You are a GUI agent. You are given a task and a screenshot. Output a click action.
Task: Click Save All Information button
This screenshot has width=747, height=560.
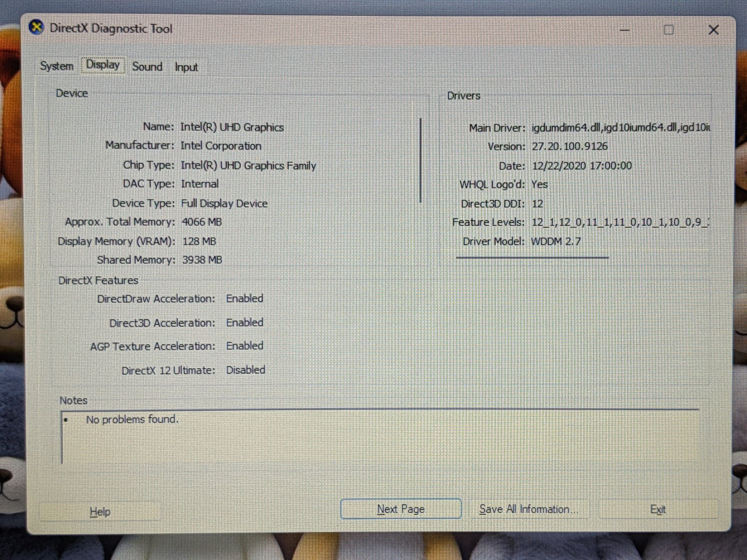pos(528,509)
